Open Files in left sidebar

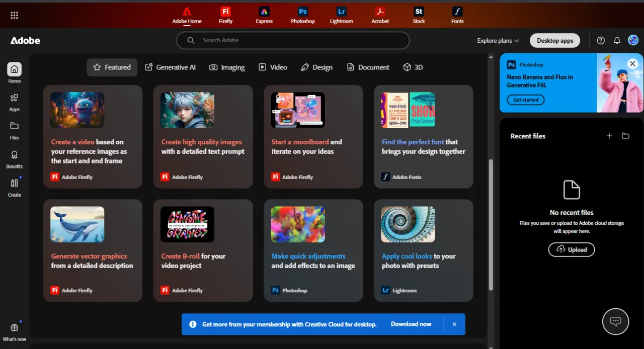15,130
